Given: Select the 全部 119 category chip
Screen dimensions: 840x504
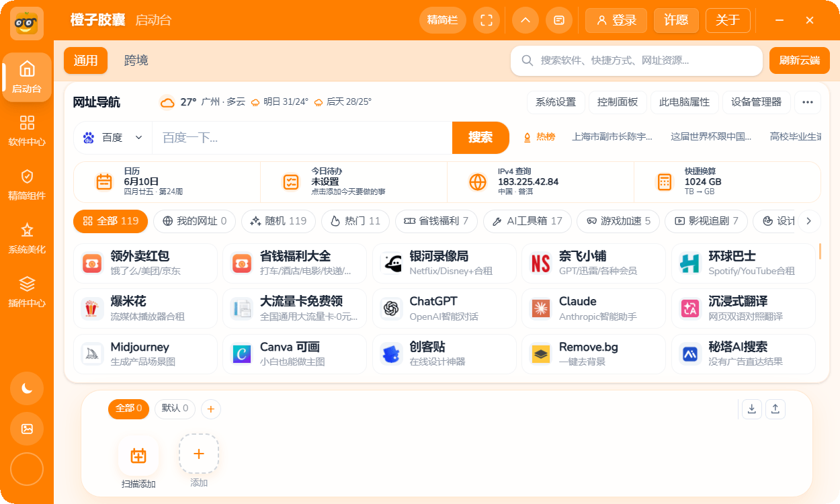Looking at the screenshot, I should coord(110,221).
